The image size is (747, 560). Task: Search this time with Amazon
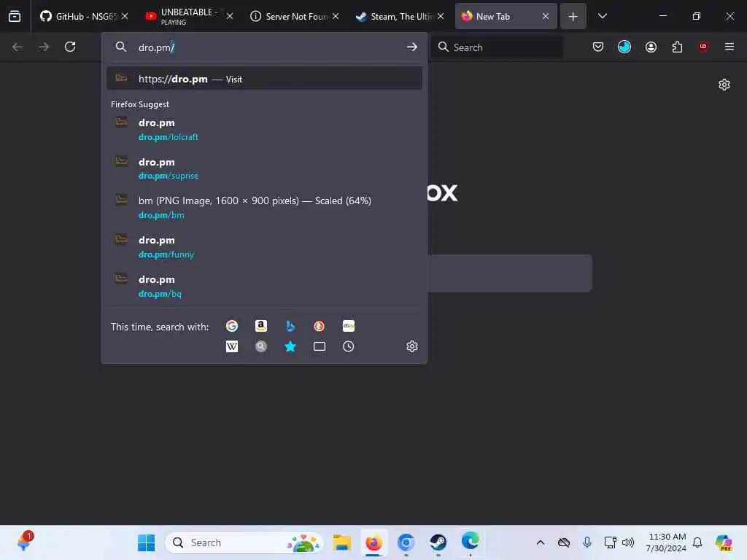click(x=261, y=326)
